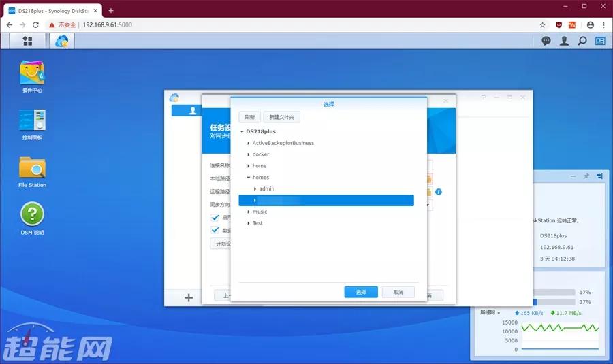Toggle the second checkbox in task settings

(x=215, y=230)
